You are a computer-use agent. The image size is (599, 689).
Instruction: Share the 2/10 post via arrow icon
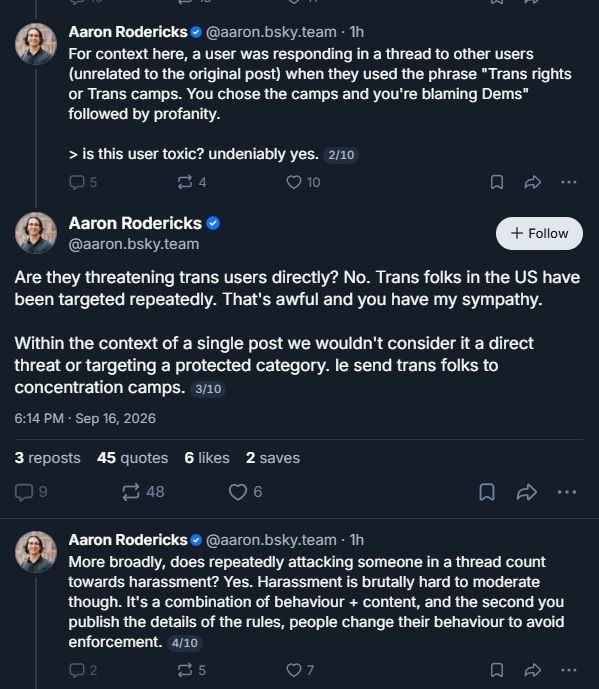[532, 182]
